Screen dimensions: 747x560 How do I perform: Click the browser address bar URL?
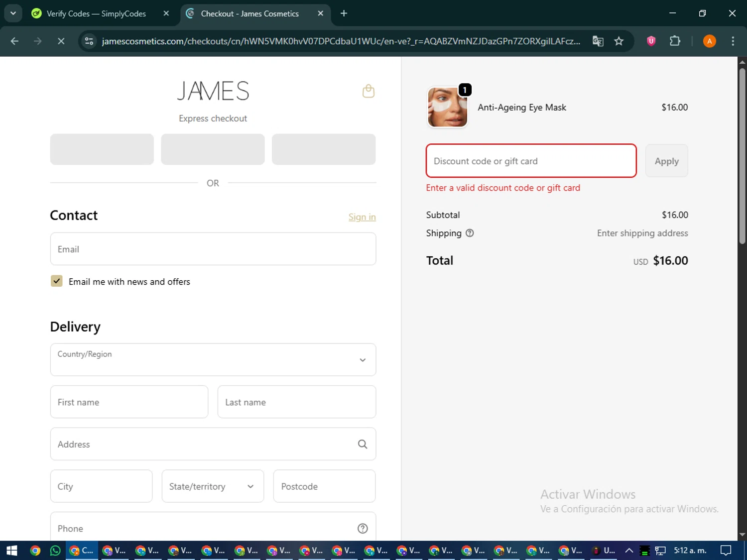(341, 41)
